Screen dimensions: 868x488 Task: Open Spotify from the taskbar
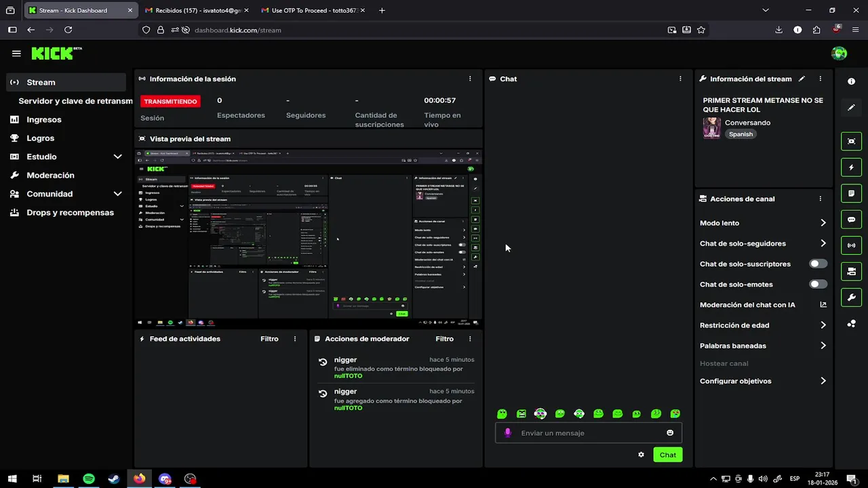(x=89, y=479)
